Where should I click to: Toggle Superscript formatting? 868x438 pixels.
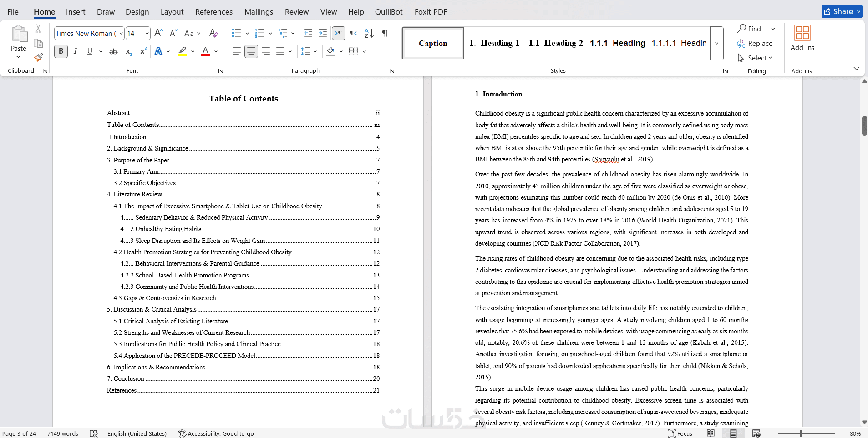(x=143, y=51)
